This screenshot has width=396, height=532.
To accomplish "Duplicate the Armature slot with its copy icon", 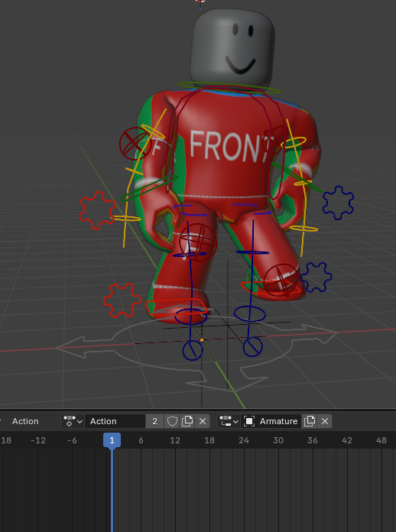I will click(310, 421).
